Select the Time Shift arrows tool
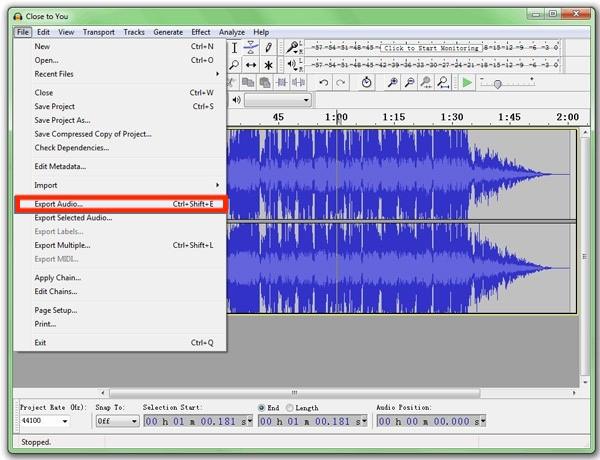This screenshot has height=460, width=600. pos(251,65)
